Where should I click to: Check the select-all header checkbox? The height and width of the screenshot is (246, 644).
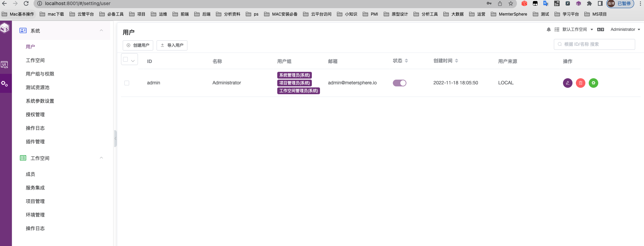pos(125,59)
